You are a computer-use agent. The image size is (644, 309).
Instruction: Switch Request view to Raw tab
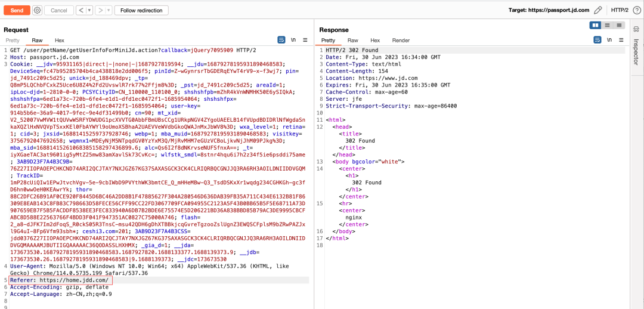38,41
